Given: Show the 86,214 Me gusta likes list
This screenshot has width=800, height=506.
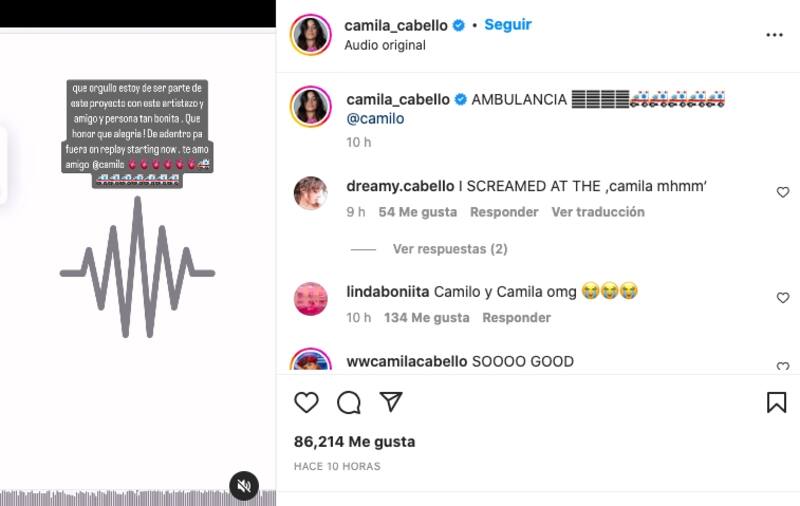Looking at the screenshot, I should pyautogui.click(x=355, y=442).
